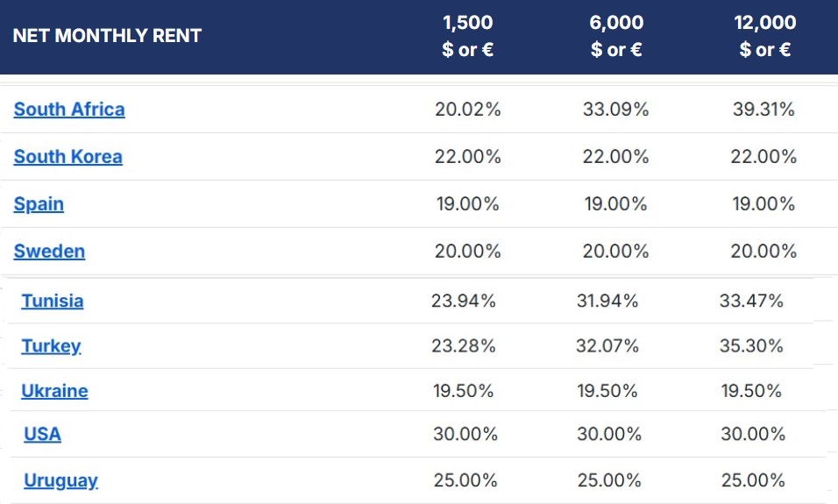The width and height of the screenshot is (838, 504).
Task: Select the 12,000 $ or € column header
Action: [764, 36]
